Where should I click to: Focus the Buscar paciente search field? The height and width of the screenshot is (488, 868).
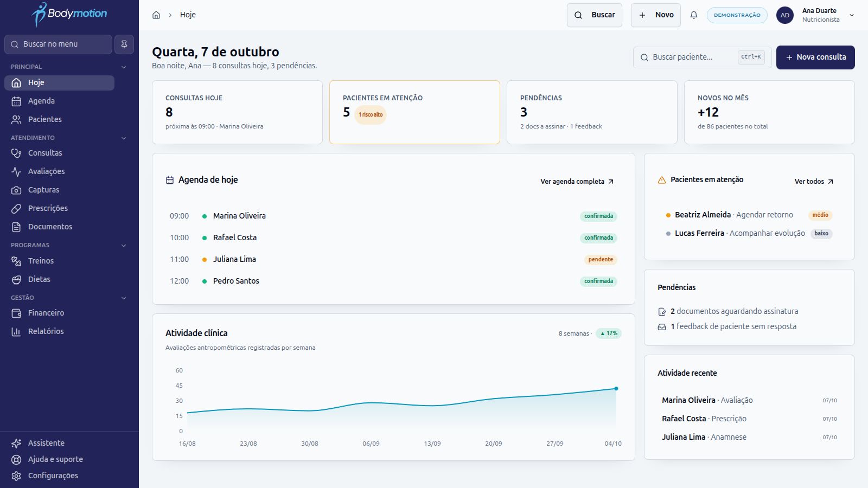(702, 57)
